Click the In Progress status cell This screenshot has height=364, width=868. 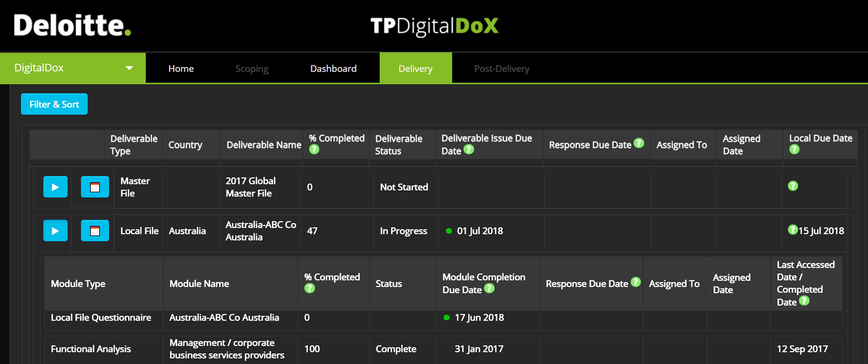(403, 231)
